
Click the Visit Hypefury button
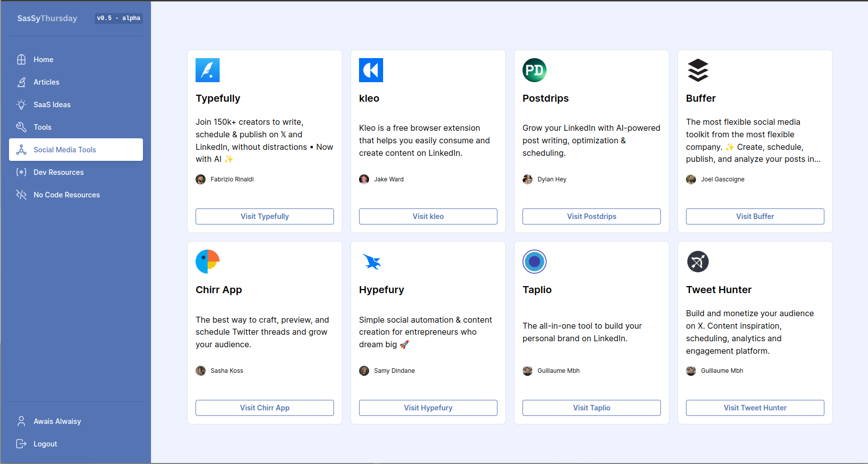click(428, 408)
